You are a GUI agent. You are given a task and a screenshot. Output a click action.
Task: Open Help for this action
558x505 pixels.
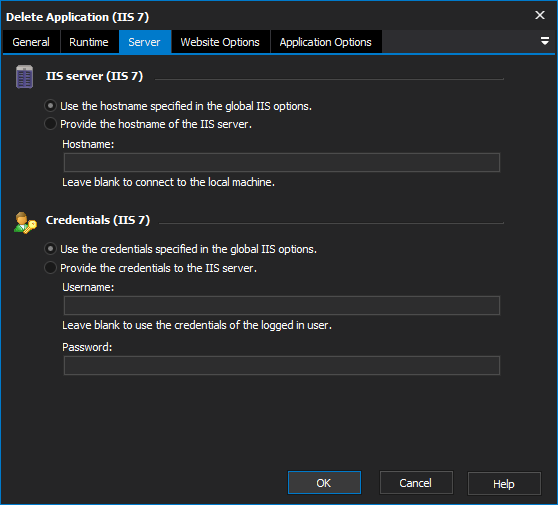[x=504, y=484]
